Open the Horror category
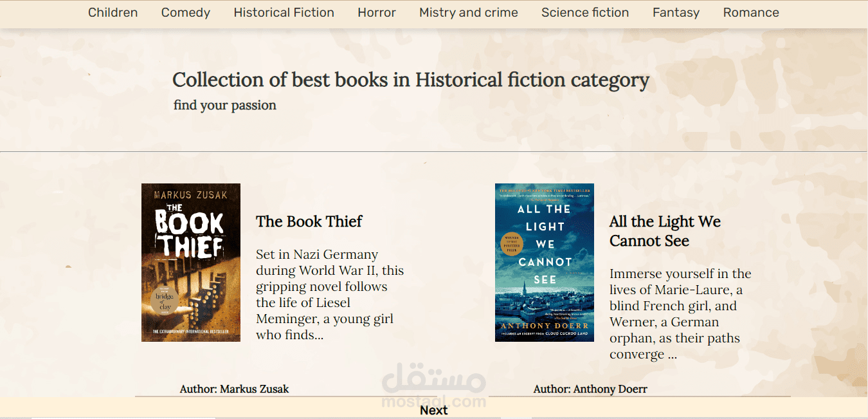Screen dimensions: 868x419 click(377, 12)
